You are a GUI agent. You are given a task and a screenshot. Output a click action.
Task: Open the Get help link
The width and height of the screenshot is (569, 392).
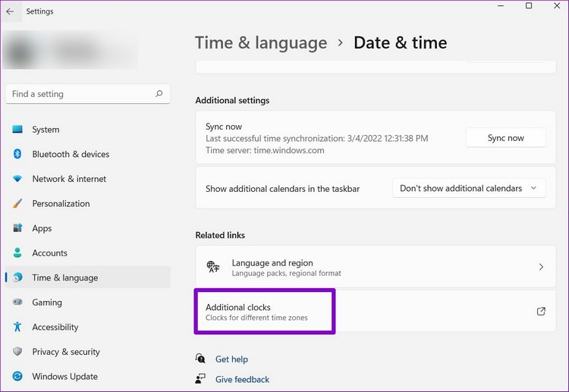(x=231, y=359)
